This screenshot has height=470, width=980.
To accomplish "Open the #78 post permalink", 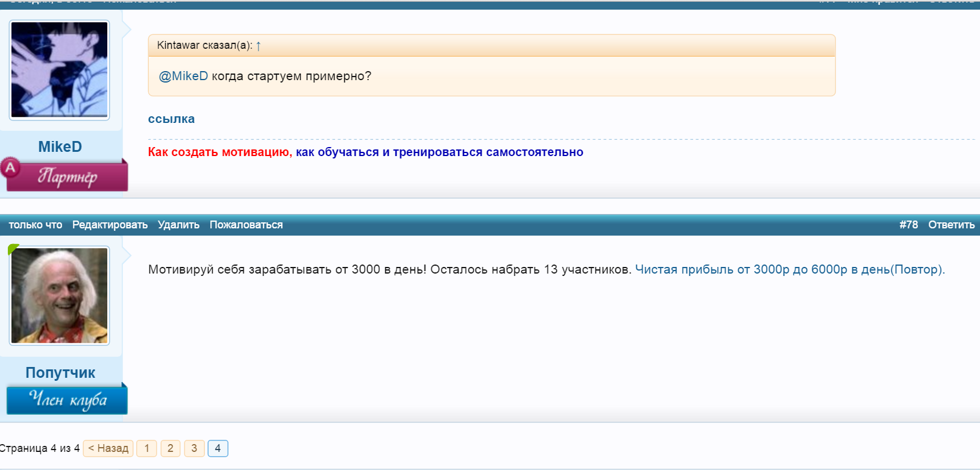I will (x=908, y=225).
